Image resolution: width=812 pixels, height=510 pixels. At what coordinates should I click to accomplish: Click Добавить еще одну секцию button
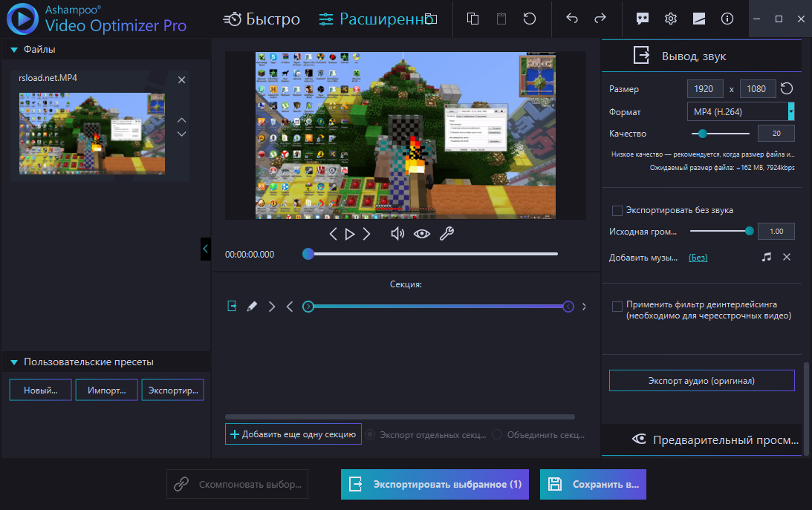tap(293, 434)
